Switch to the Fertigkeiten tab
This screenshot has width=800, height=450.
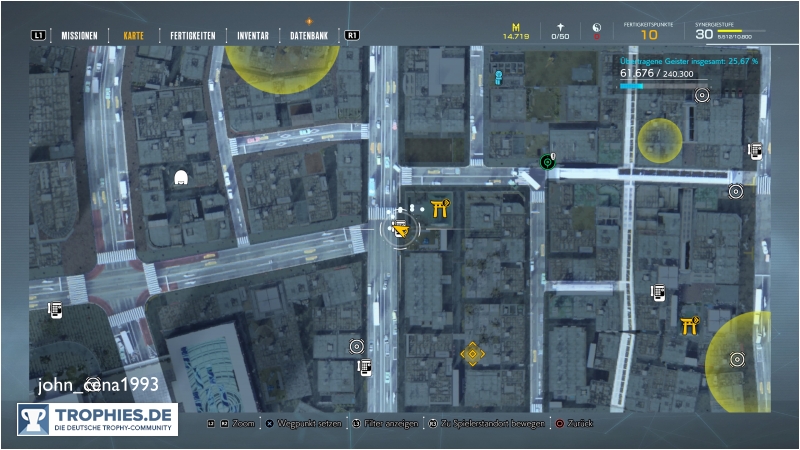(191, 35)
